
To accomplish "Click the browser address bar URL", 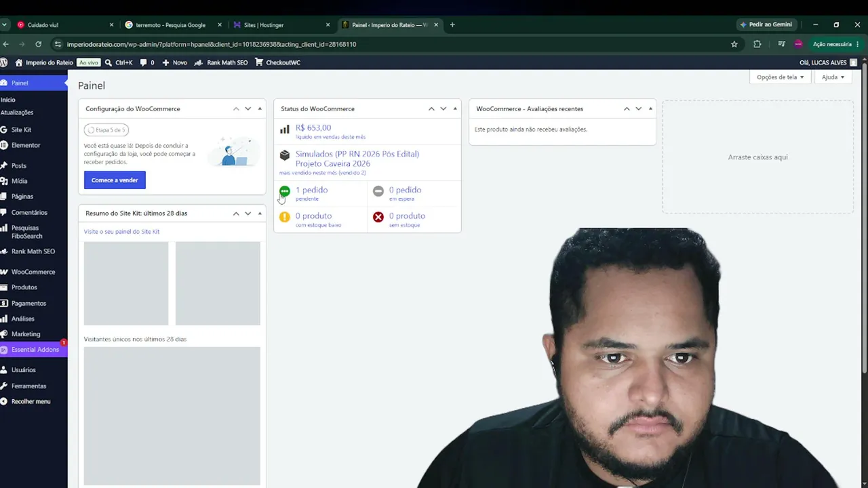I will (x=212, y=44).
